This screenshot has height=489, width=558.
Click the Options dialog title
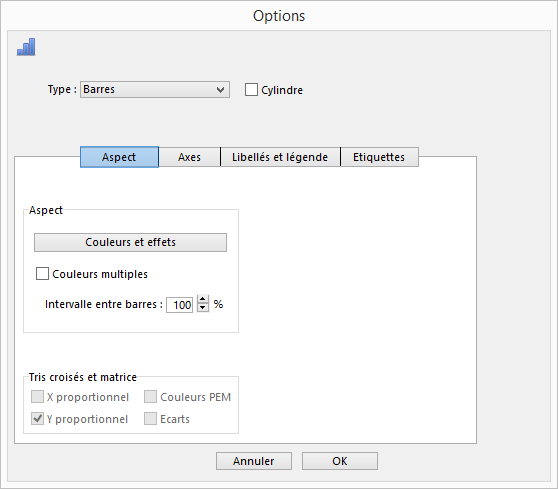pos(279,16)
